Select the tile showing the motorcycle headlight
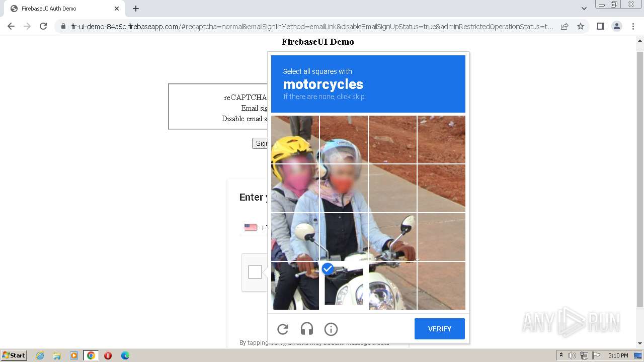This screenshot has height=362, width=644. 392,286
